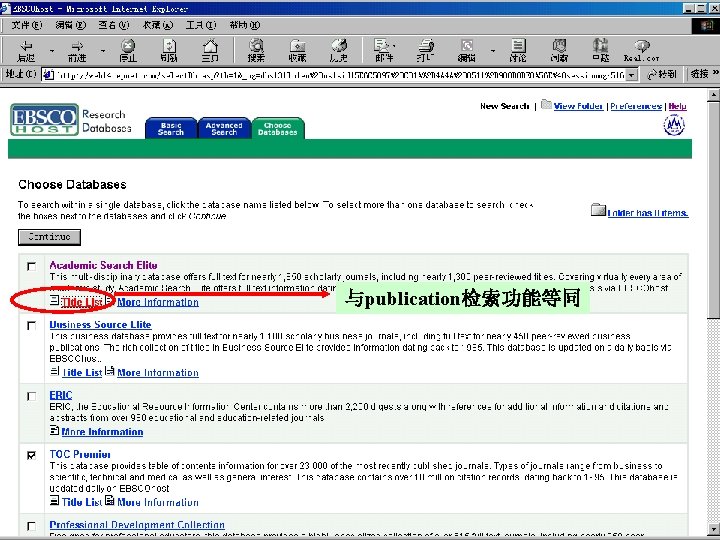Check the Professional Development Collection checkbox
Viewport: 720px width, 540px height.
(x=31, y=526)
